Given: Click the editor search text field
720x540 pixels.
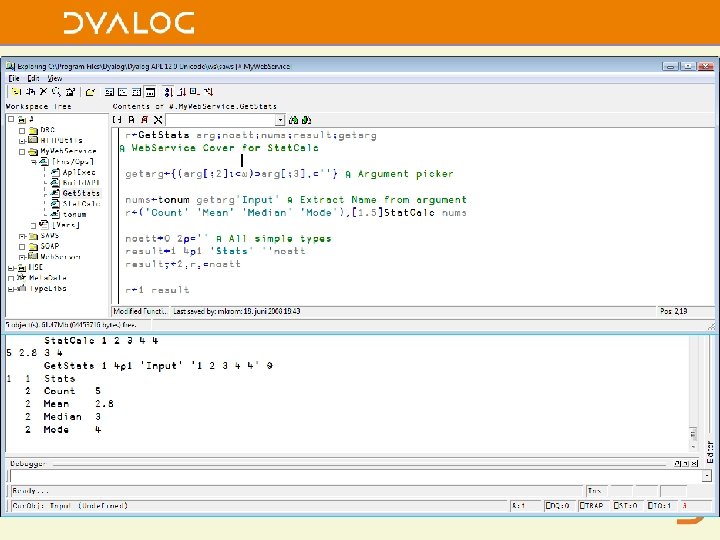Looking at the screenshot, I should click(221, 120).
